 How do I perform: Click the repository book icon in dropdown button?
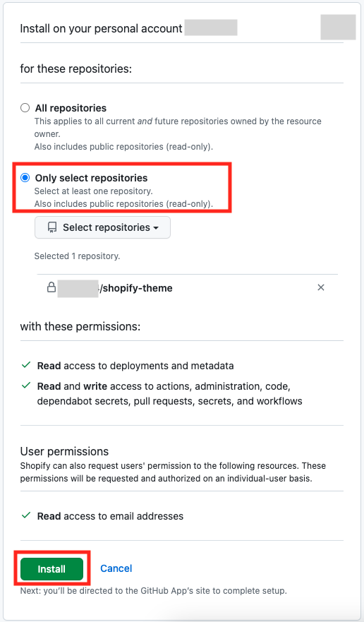(x=52, y=227)
